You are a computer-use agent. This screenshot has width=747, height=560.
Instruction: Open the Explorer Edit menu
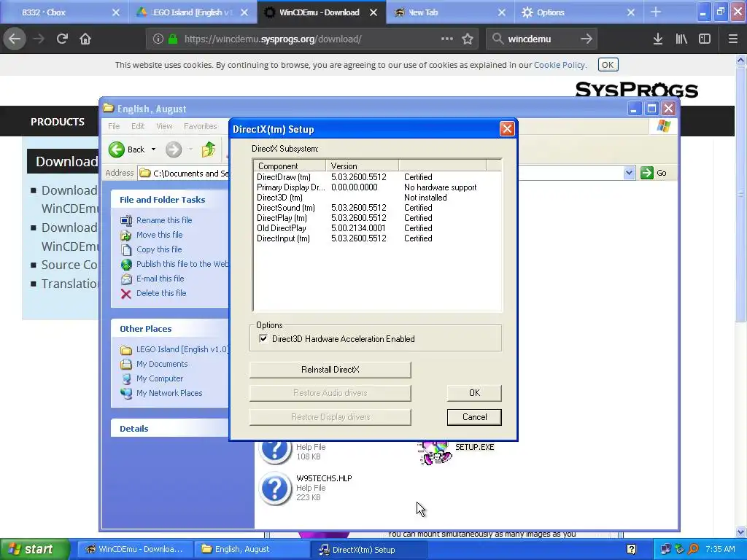[138, 126]
